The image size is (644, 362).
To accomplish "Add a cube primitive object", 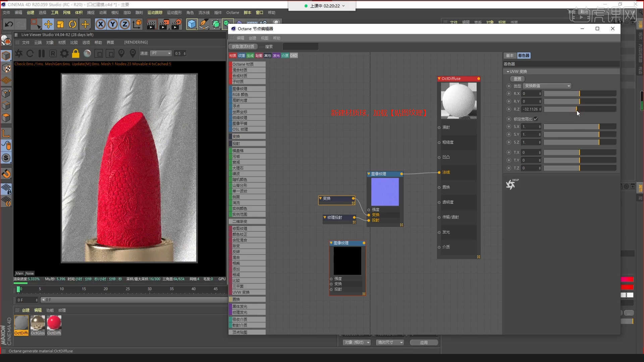I will [192, 24].
